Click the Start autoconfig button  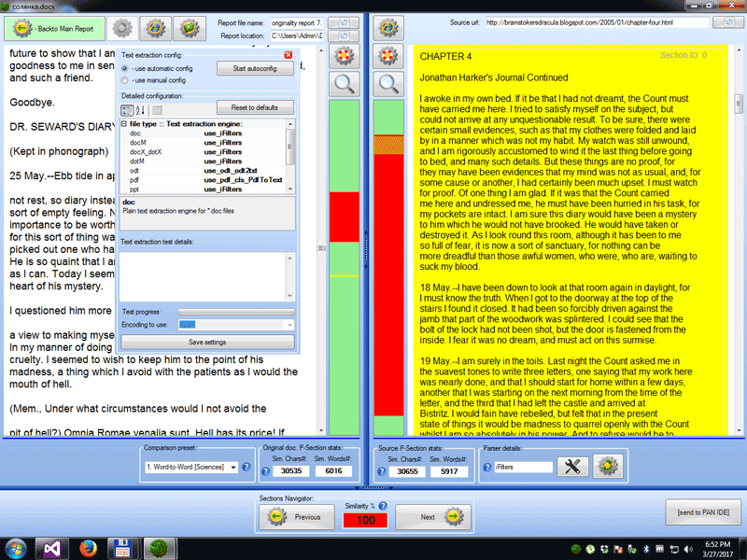tap(255, 68)
